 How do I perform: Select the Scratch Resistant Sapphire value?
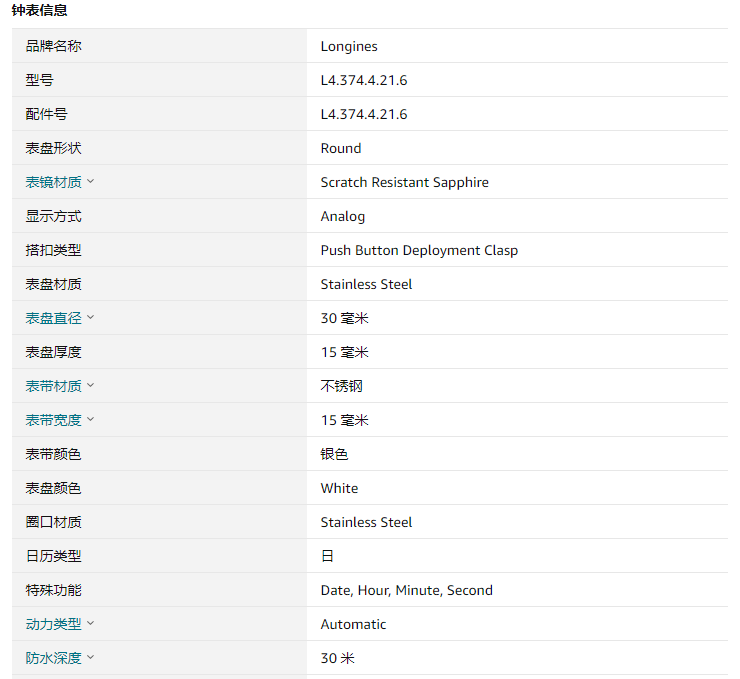404,182
